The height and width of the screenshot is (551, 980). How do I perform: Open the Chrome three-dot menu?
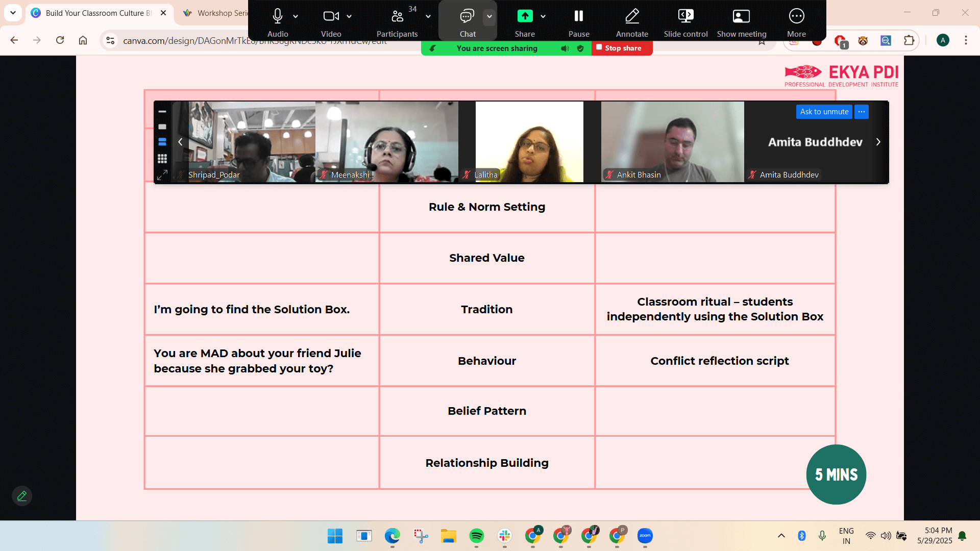pos(966,40)
